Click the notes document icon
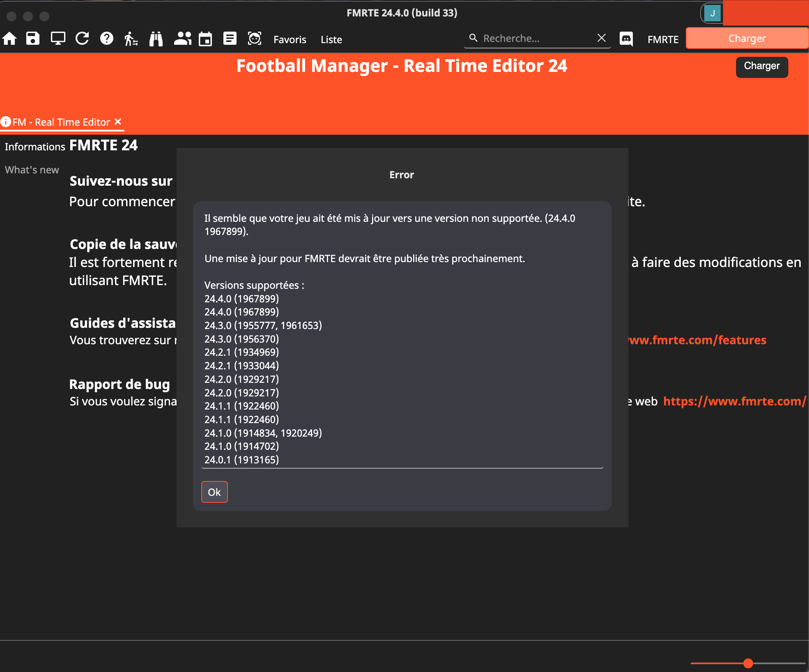This screenshot has height=672, width=809. tap(230, 39)
